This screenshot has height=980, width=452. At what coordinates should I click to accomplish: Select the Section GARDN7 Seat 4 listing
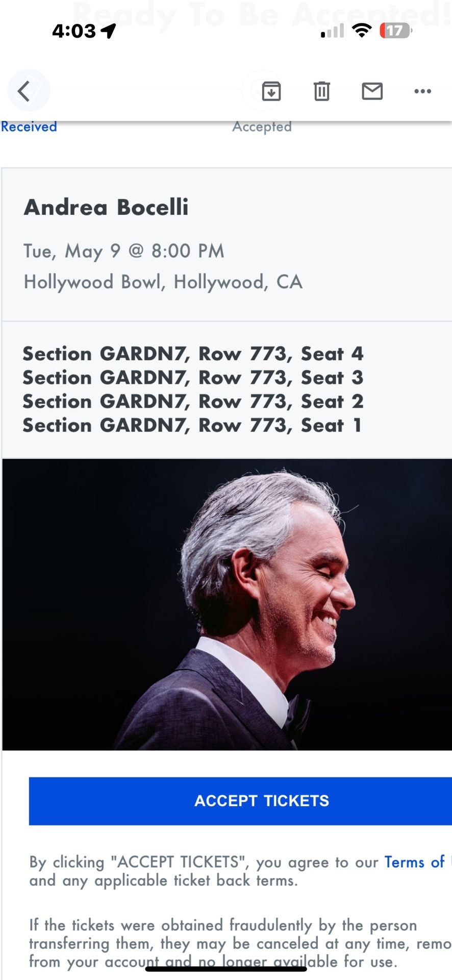[x=193, y=354]
